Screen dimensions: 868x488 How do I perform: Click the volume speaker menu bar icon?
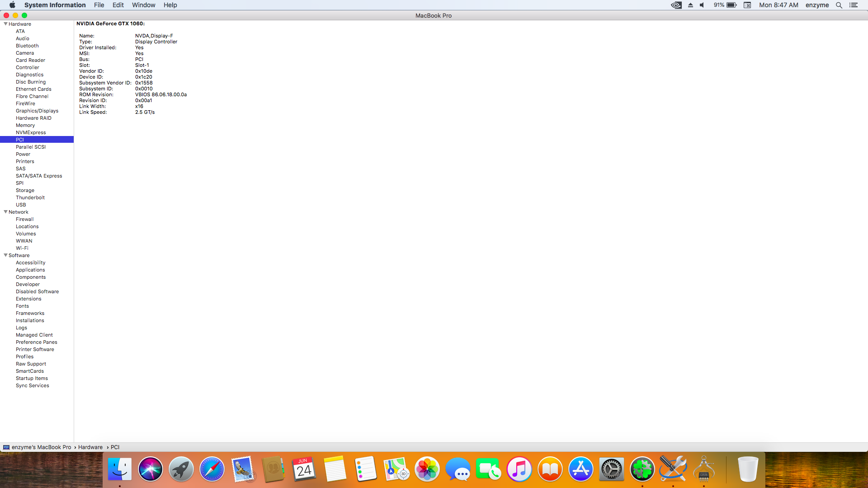tap(702, 5)
